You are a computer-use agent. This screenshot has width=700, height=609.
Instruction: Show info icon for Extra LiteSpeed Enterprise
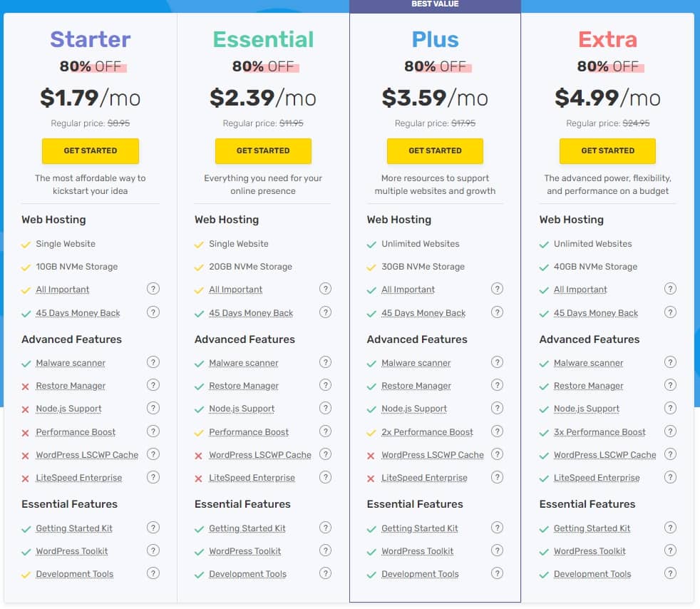tap(670, 477)
